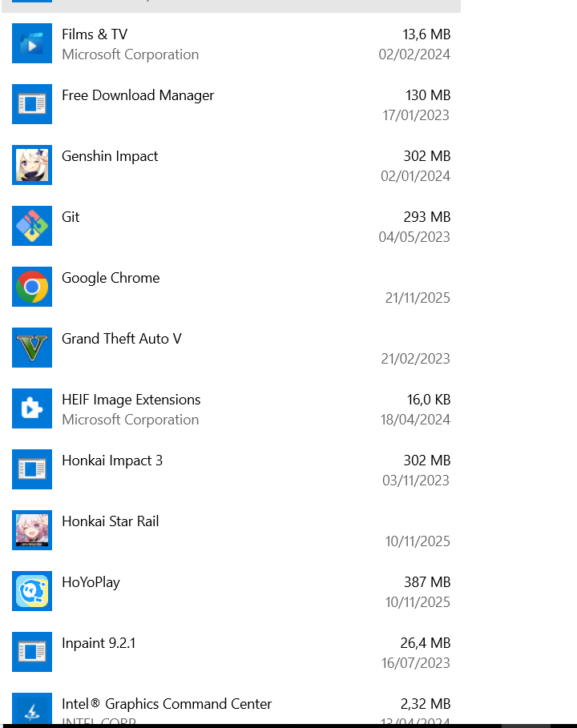Click the 16,0 KB size value
577x728 pixels.
tap(429, 400)
